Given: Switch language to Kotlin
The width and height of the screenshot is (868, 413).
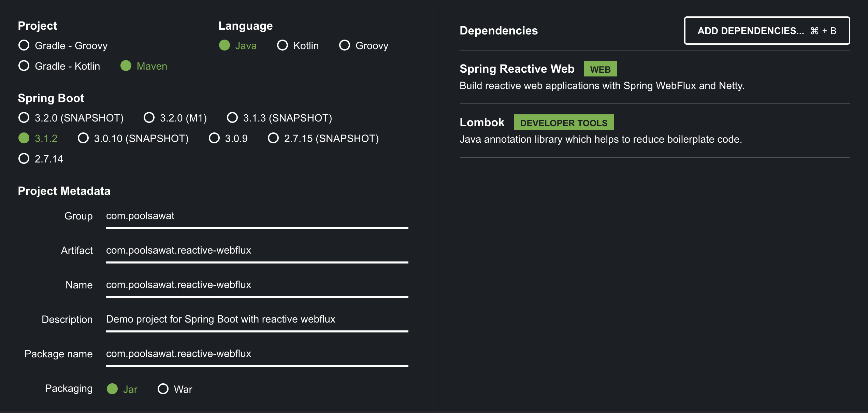Looking at the screenshot, I should point(298,45).
